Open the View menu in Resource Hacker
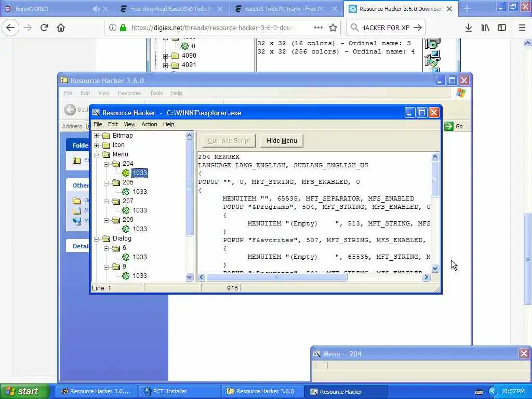 pyautogui.click(x=129, y=124)
